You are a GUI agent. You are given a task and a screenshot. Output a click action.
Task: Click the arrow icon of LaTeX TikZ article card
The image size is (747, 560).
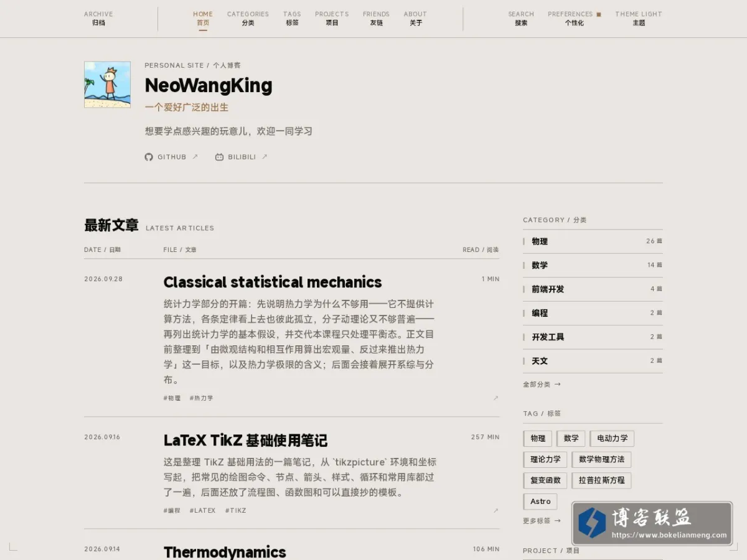496,510
